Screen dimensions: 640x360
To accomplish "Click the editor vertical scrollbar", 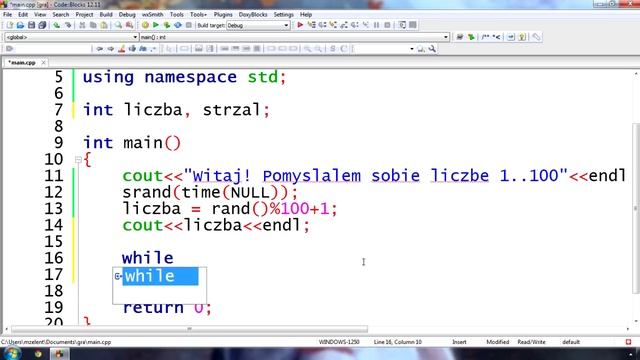I will (636, 208).
